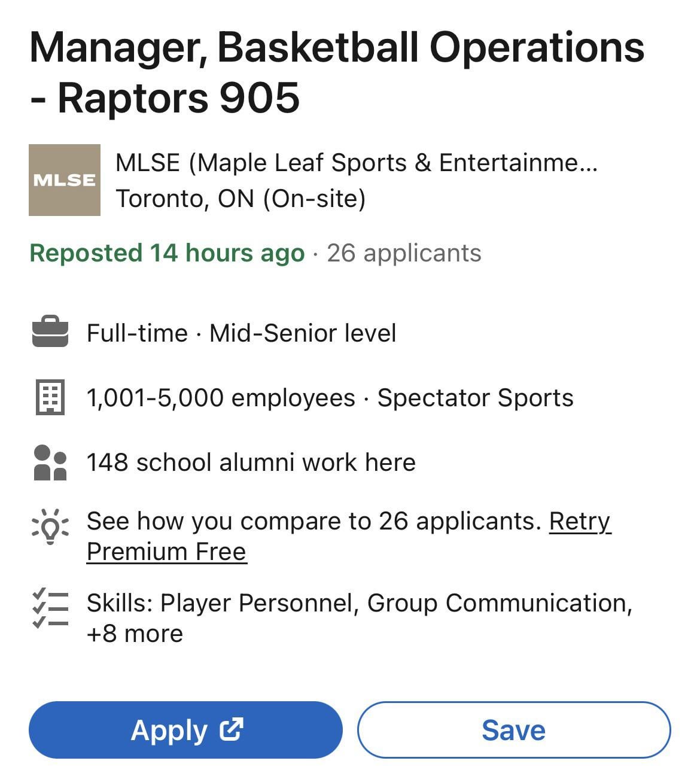
Task: Click the Reposted 14 hours ago label
Action: pyautogui.click(x=167, y=253)
